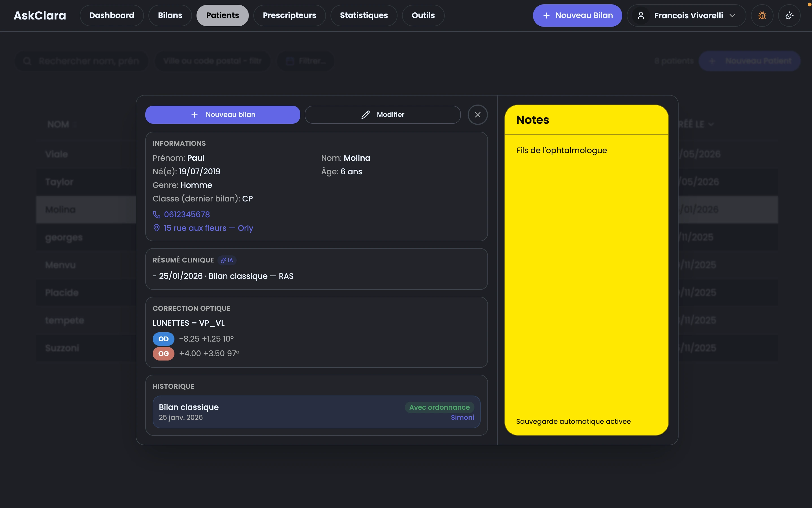The height and width of the screenshot is (508, 812).
Task: Click the IA badge next to Résumé clinique
Action: pos(227,260)
